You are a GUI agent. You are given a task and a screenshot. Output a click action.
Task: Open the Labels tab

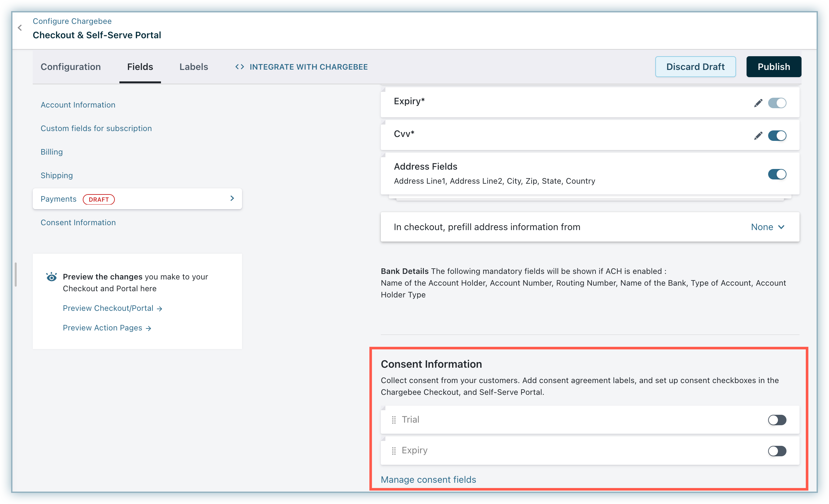click(193, 67)
